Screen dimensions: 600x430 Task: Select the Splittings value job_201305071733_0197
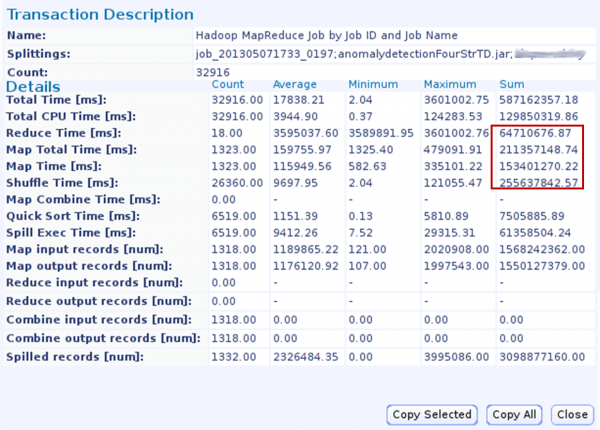pos(264,54)
